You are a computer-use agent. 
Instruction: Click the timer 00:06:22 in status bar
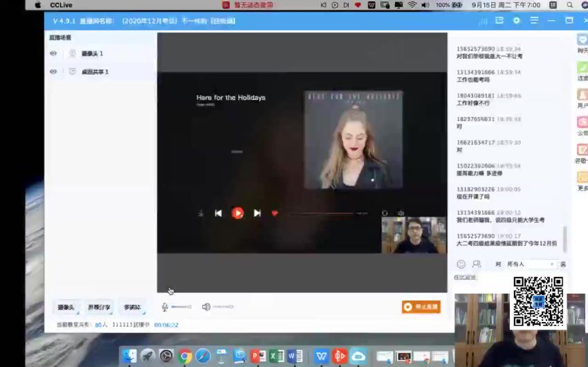[x=166, y=325]
